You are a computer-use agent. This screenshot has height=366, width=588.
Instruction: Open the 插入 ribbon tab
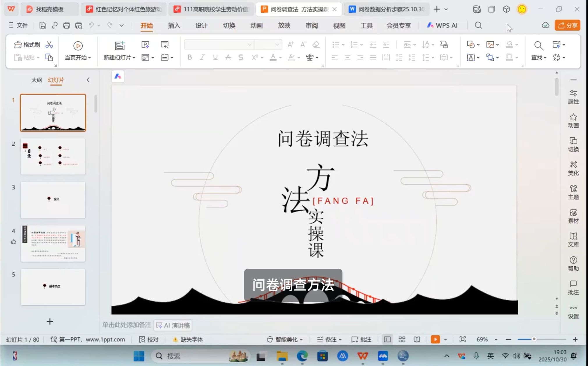(174, 26)
